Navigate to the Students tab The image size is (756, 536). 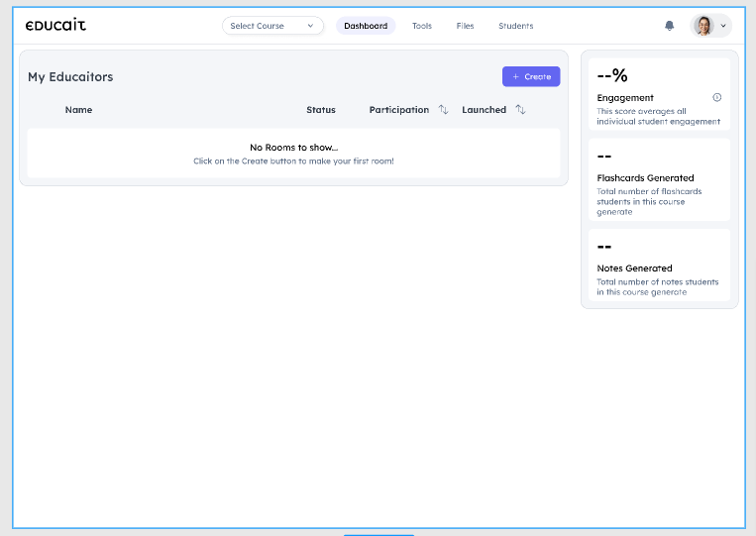click(x=515, y=26)
